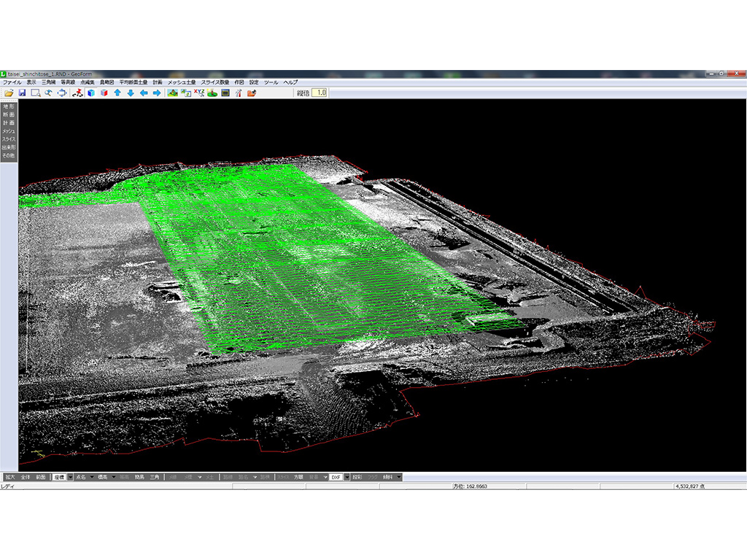Viewport: 747px width, 560px height.
Task: Click the 地形 side panel button
Action: pyautogui.click(x=9, y=106)
